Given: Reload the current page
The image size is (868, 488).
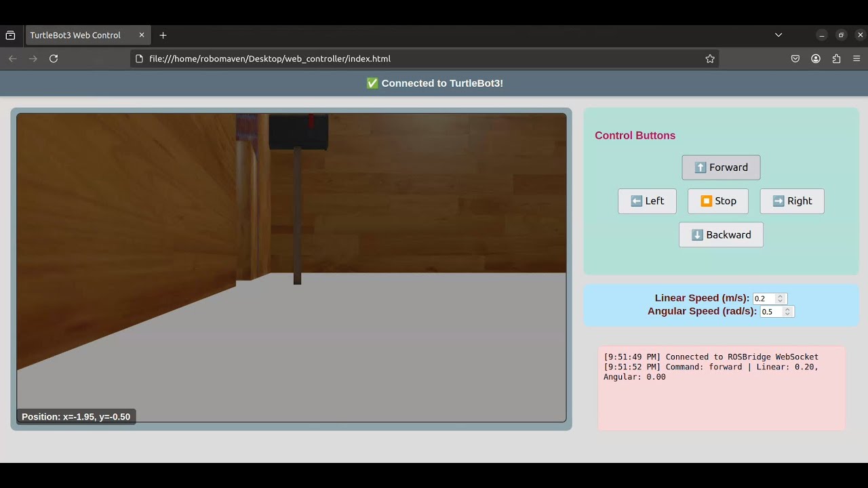Looking at the screenshot, I should click(x=54, y=59).
